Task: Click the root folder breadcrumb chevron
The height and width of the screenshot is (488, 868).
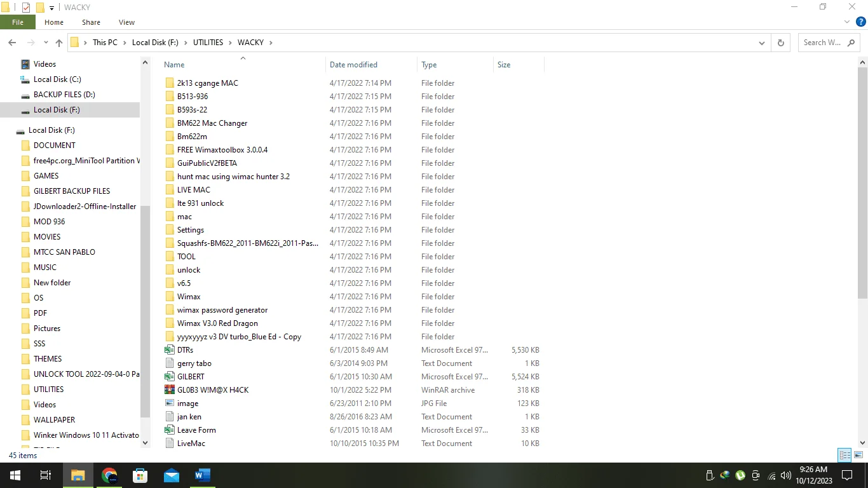Action: tap(85, 43)
